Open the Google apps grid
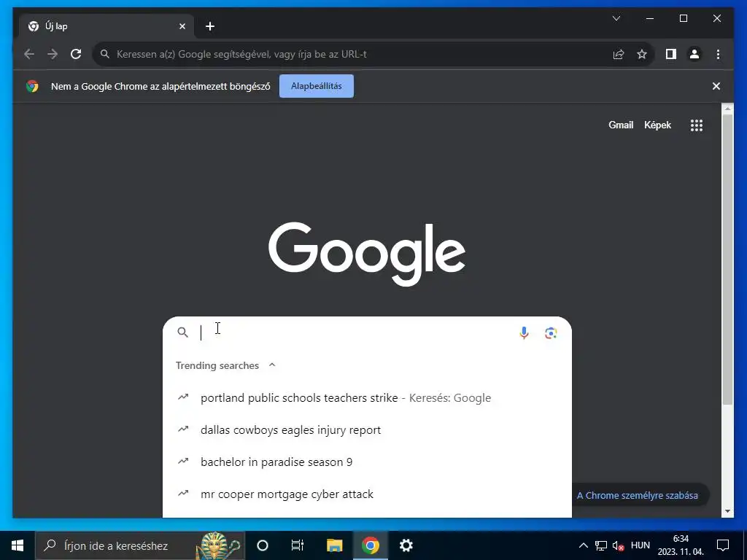This screenshot has width=747, height=560. pyautogui.click(x=697, y=125)
